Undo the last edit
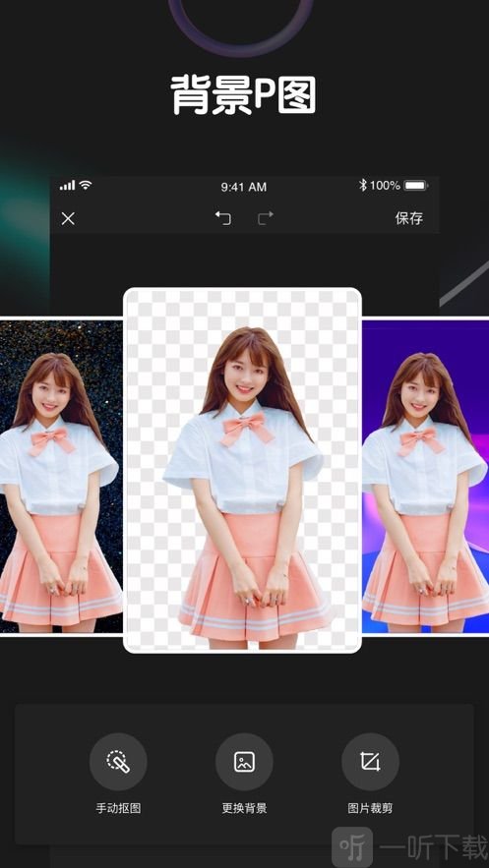489x868 pixels. (223, 218)
